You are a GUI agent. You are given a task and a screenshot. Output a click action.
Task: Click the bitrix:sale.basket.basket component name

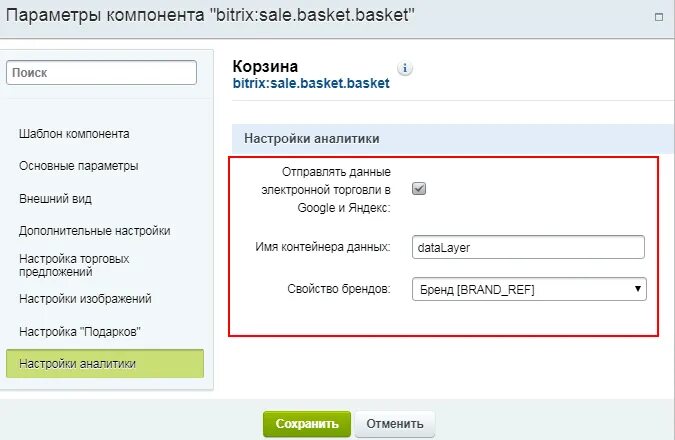[311, 84]
